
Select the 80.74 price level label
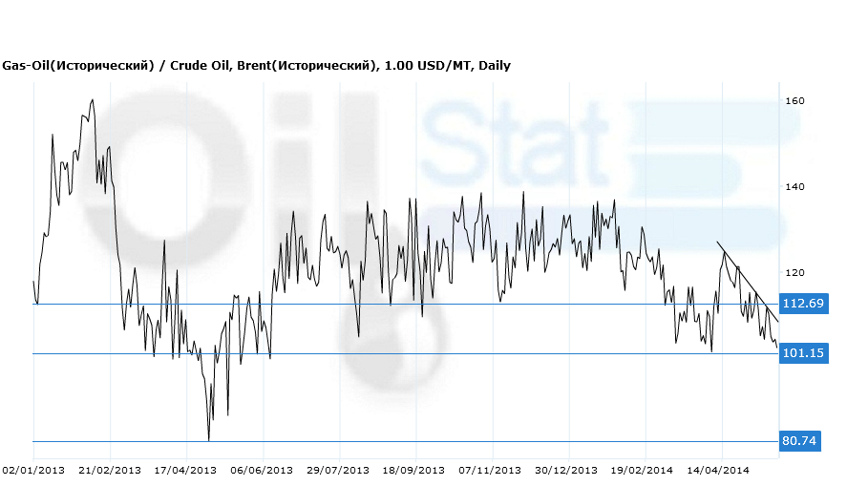800,441
